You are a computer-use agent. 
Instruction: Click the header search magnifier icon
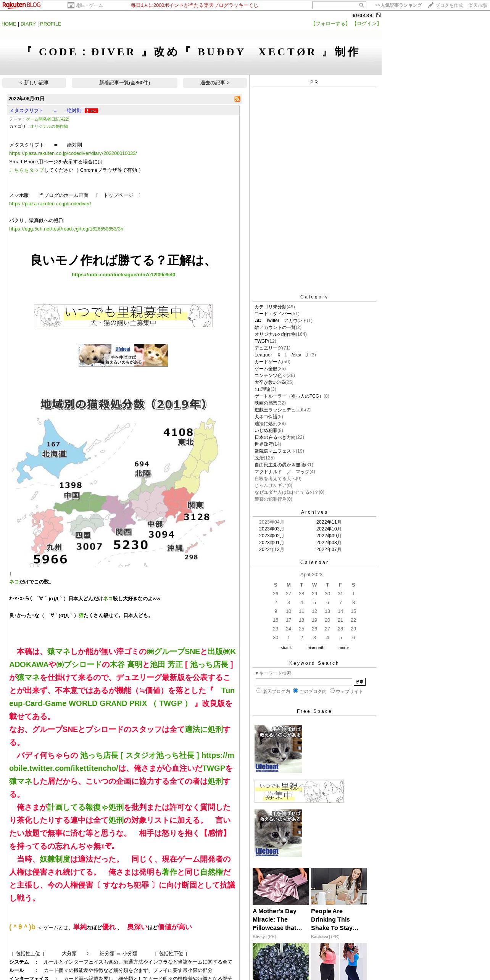click(361, 5)
